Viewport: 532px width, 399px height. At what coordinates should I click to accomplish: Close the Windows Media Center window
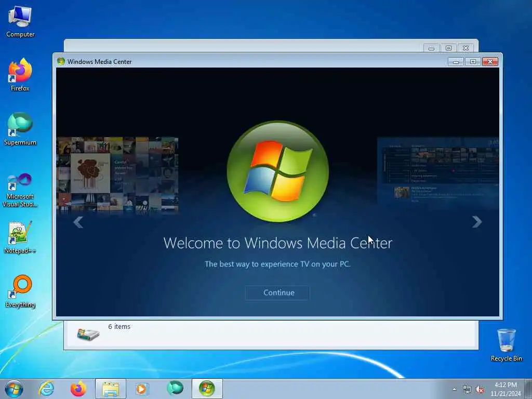490,61
